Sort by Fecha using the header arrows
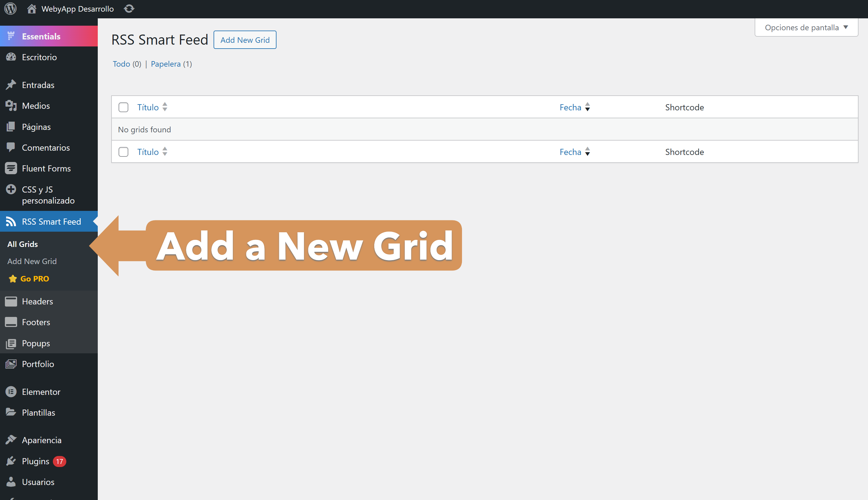 (587, 107)
